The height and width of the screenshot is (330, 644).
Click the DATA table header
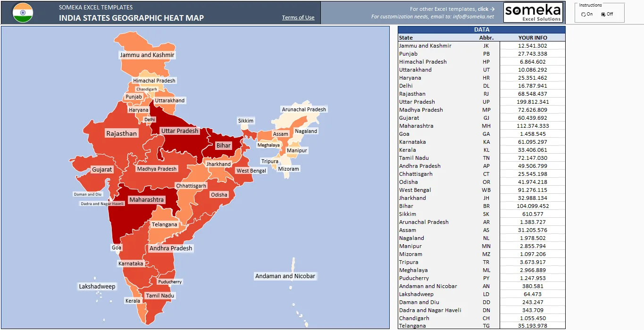(482, 30)
